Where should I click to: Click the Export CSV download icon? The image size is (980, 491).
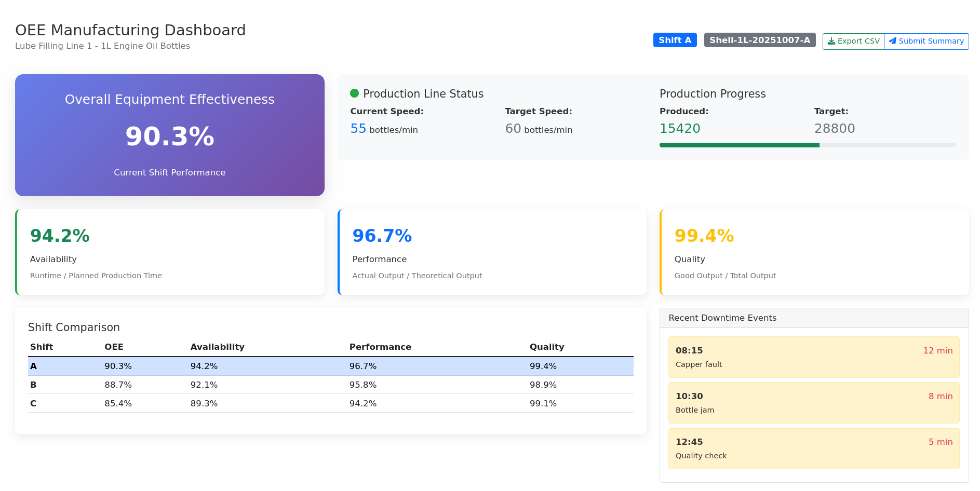tap(833, 41)
